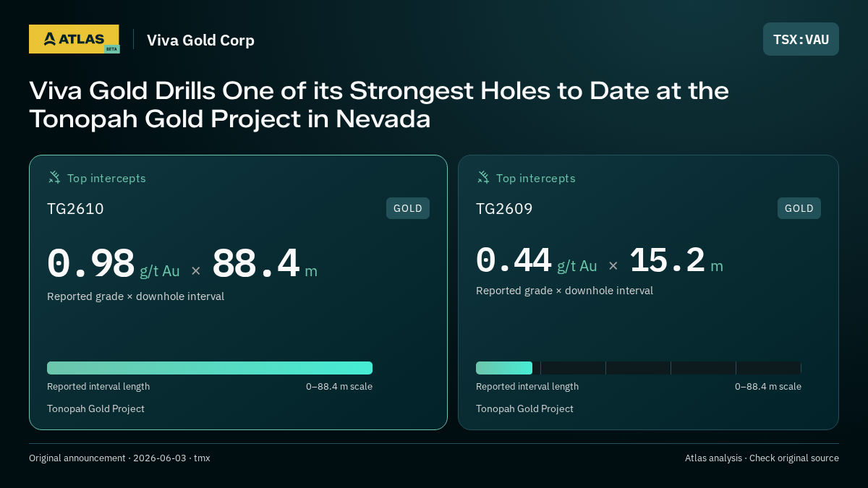Image resolution: width=868 pixels, height=488 pixels.
Task: Click Tonopah Gold Project in TG2609 card
Action: coord(524,409)
